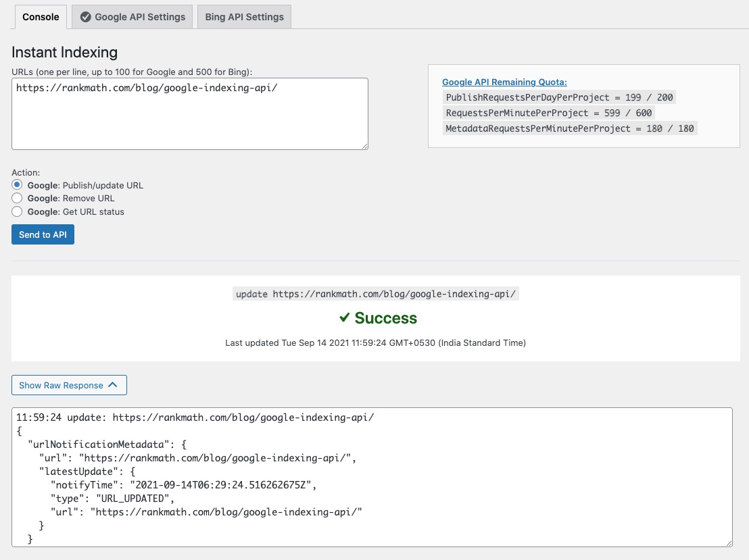Screen dimensions: 749x560
Task: Click the resize handle of raw response box
Action: click(729, 543)
